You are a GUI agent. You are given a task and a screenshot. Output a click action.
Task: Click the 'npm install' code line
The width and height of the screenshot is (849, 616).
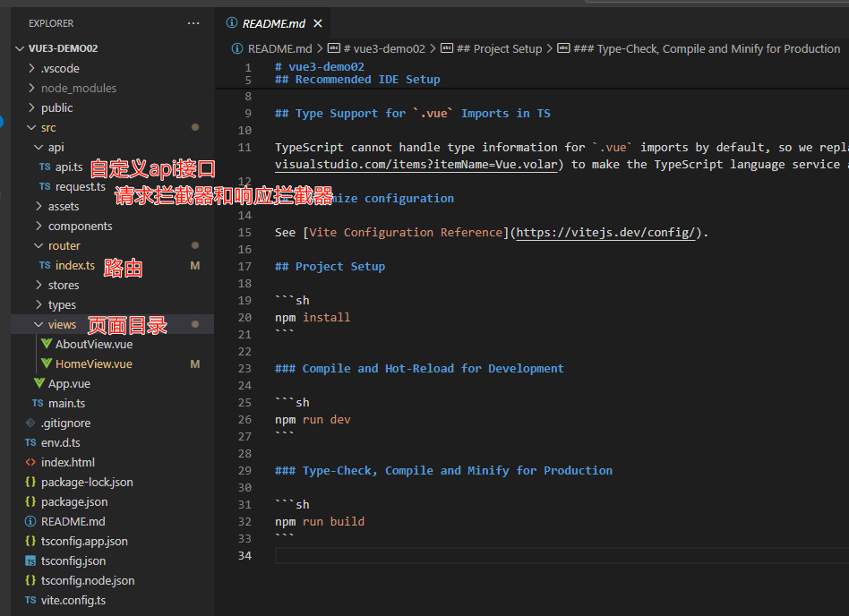tap(313, 317)
